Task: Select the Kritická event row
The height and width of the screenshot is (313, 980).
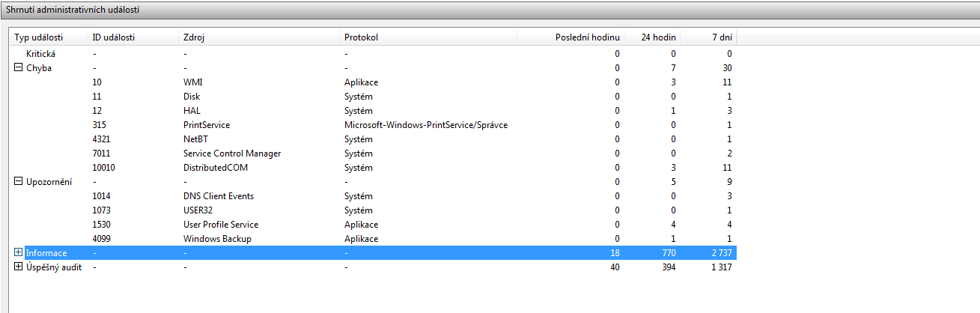Action: [41, 54]
